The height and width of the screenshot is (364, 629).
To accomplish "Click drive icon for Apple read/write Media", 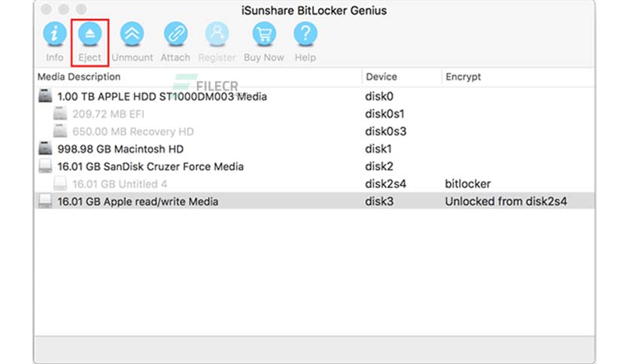I will (45, 202).
